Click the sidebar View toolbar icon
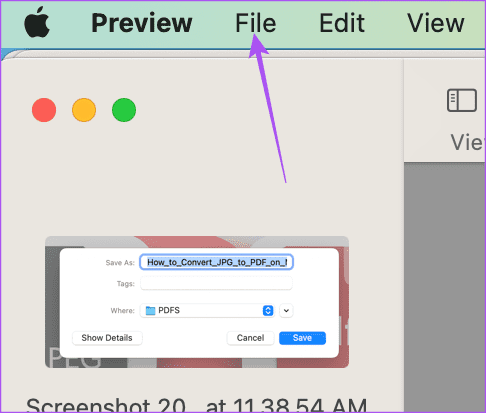The height and width of the screenshot is (413, 486). click(462, 100)
